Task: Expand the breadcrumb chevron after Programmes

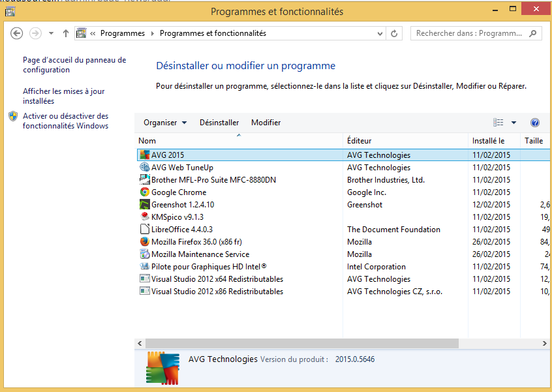Action: tap(153, 33)
